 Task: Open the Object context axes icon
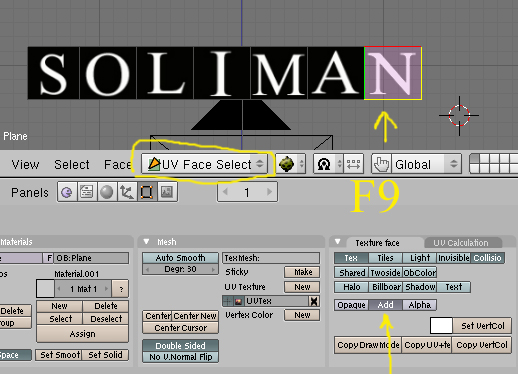127,192
